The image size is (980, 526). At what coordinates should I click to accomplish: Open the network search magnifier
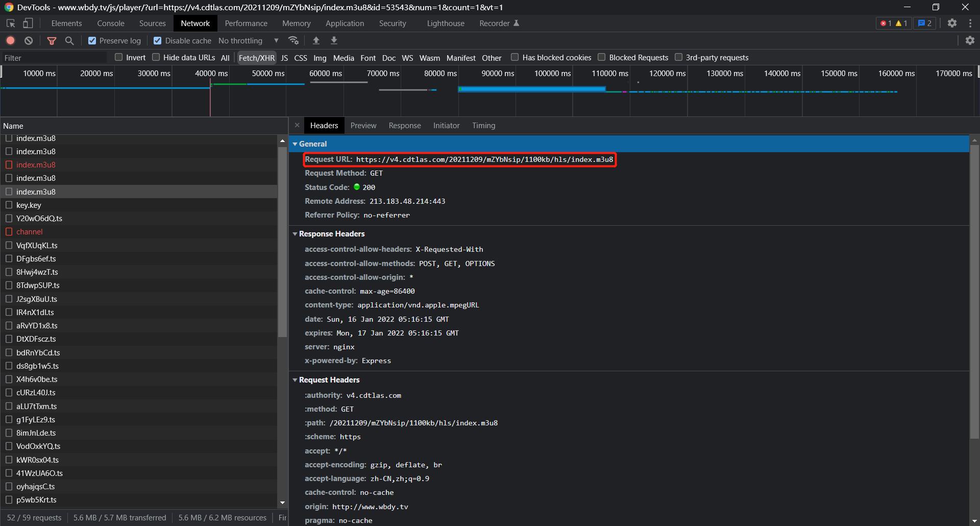[69, 40]
